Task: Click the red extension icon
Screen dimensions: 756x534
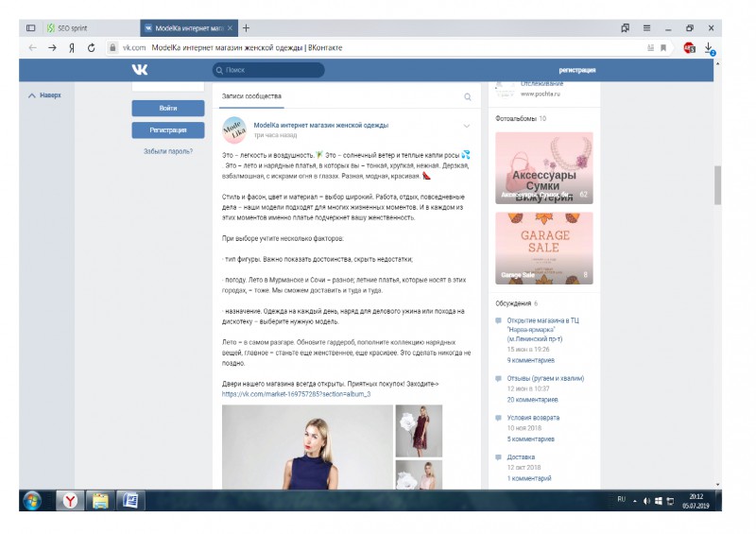Action: coord(689,48)
